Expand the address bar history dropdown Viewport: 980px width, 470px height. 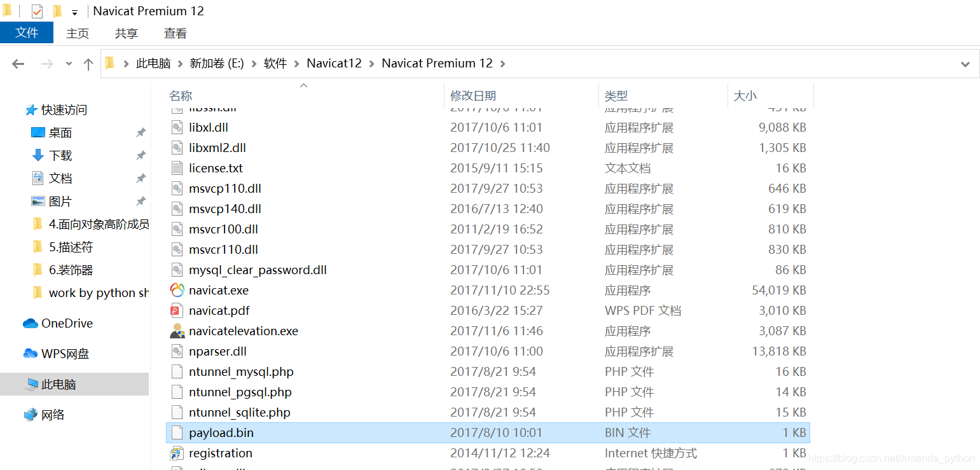coord(965,64)
